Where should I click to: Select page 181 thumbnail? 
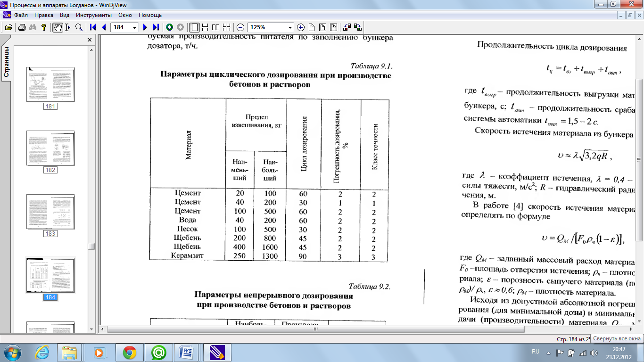coord(50,85)
